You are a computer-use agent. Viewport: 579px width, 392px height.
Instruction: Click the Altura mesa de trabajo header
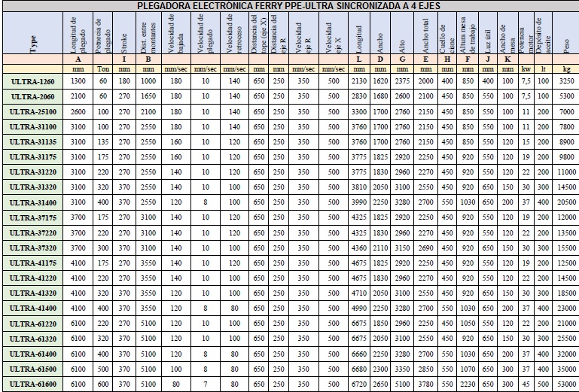coord(468,33)
